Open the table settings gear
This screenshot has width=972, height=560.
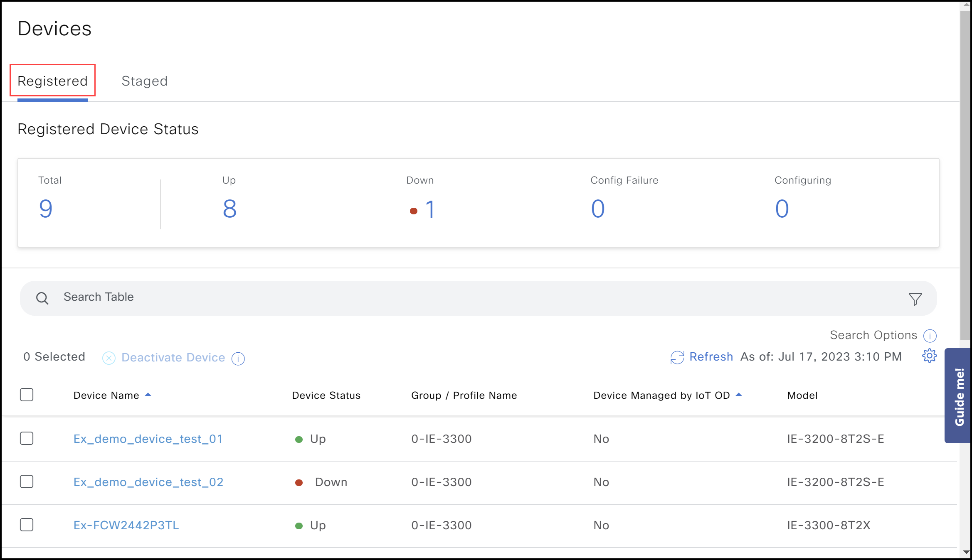point(930,356)
